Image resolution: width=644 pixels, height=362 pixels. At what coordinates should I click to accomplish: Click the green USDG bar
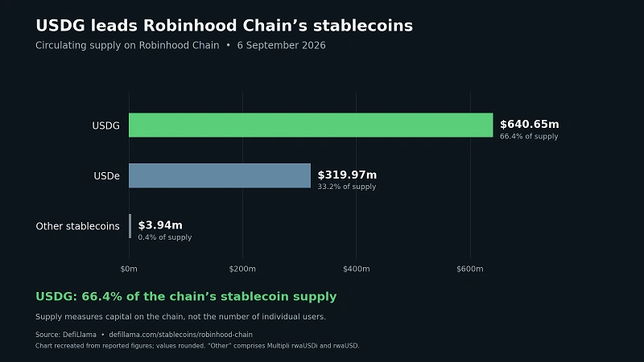click(x=311, y=125)
